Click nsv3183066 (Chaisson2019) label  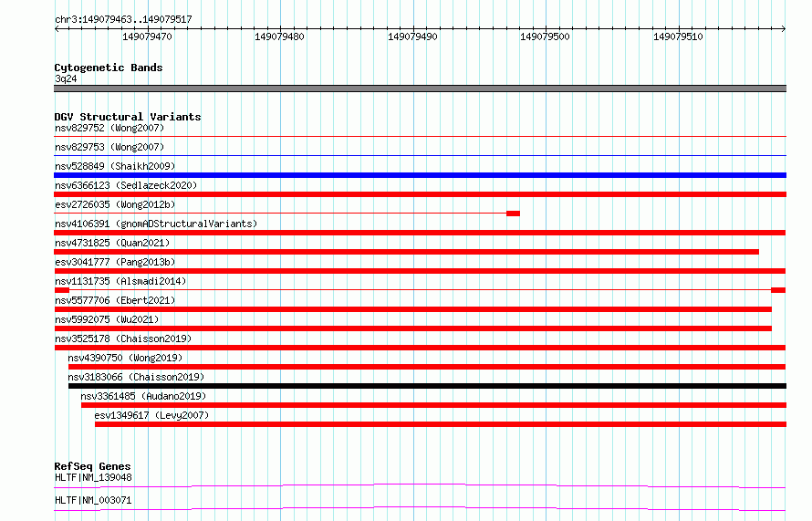point(136,377)
